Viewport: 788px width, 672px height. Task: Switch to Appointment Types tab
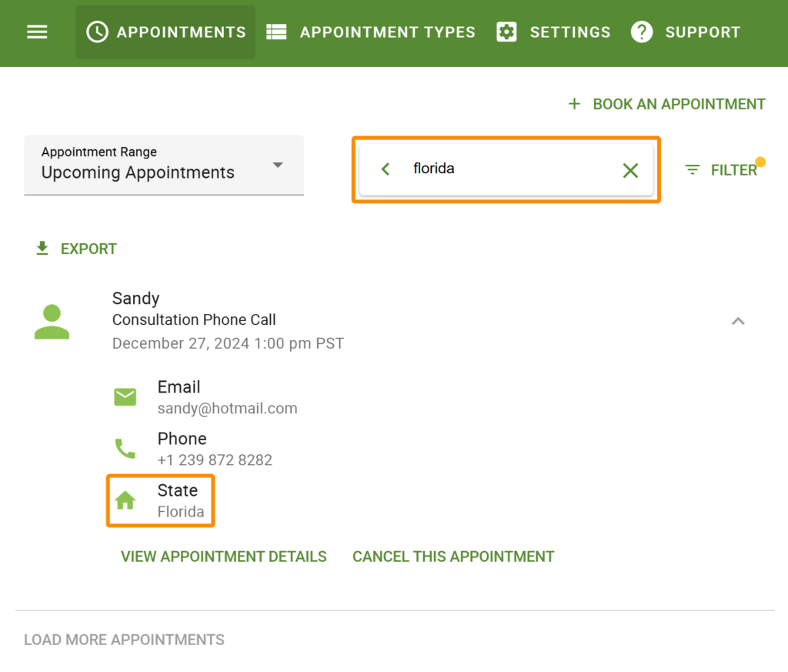pos(371,32)
